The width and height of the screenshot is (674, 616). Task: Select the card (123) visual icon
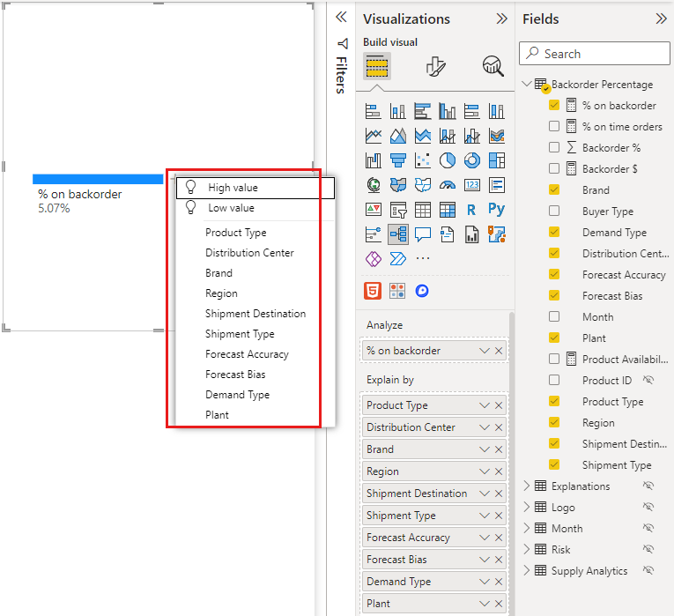point(472,185)
